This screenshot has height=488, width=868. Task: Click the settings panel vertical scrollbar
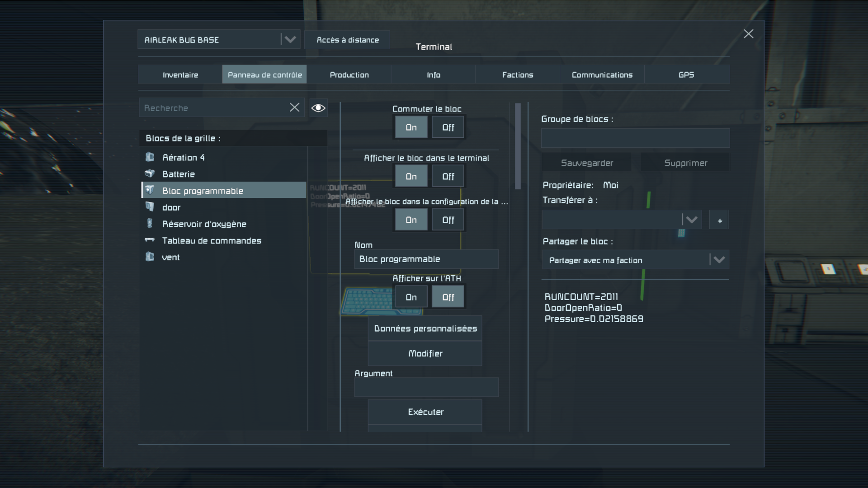tap(518, 146)
